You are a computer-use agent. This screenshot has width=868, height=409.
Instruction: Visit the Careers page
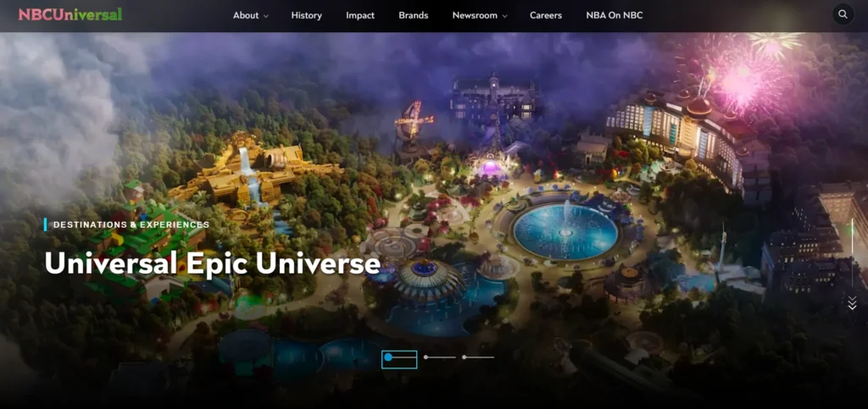pyautogui.click(x=546, y=15)
